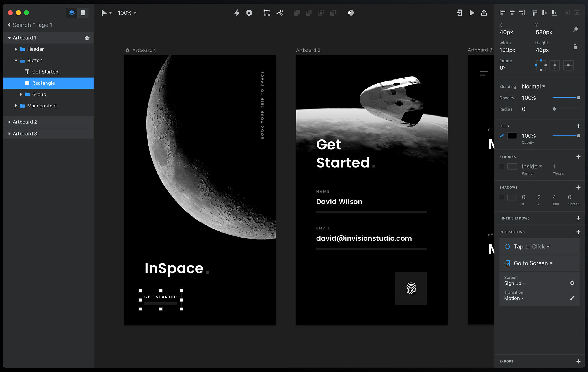Expand the Header folder in the layers panel
Screen dimensions: 588x372
(x=16, y=49)
